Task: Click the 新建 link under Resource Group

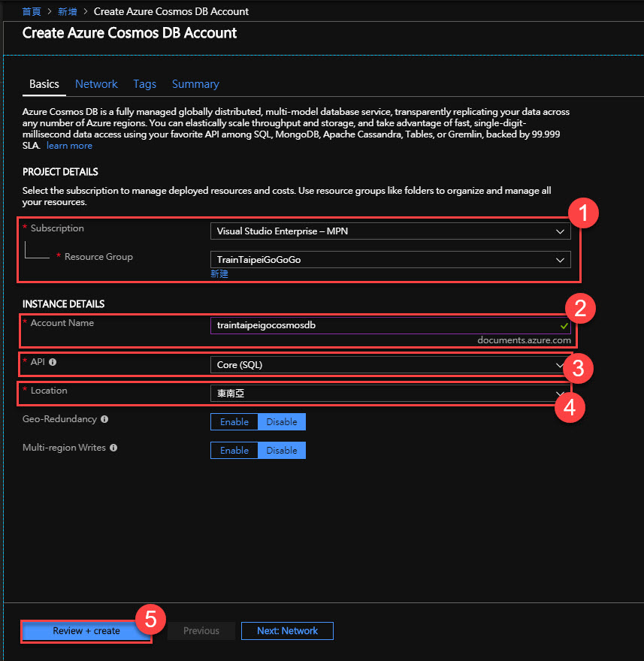Action: [x=219, y=274]
